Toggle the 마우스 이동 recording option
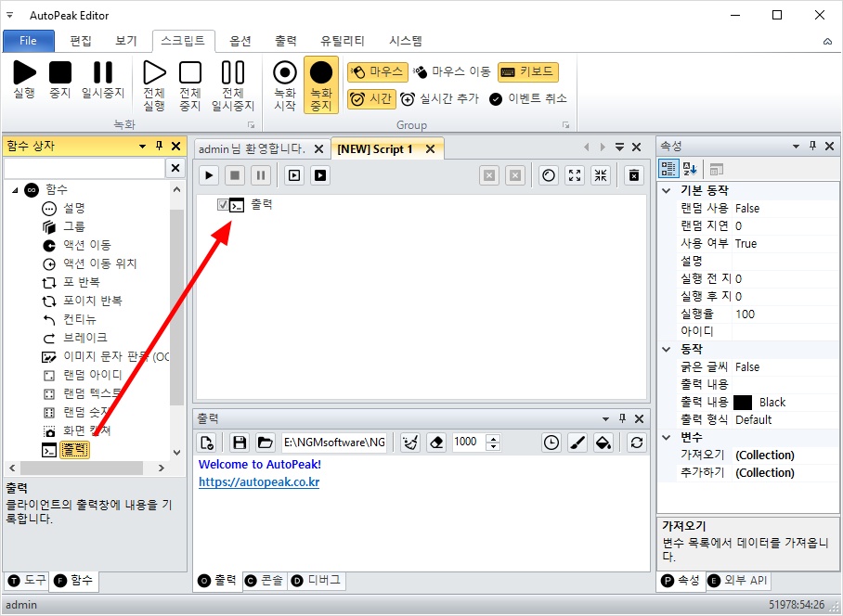 [452, 72]
